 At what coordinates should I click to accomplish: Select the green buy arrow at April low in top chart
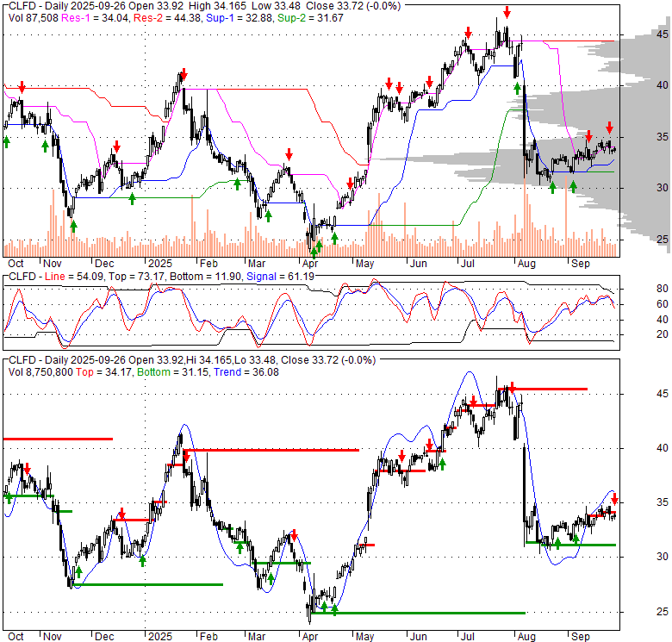(314, 252)
